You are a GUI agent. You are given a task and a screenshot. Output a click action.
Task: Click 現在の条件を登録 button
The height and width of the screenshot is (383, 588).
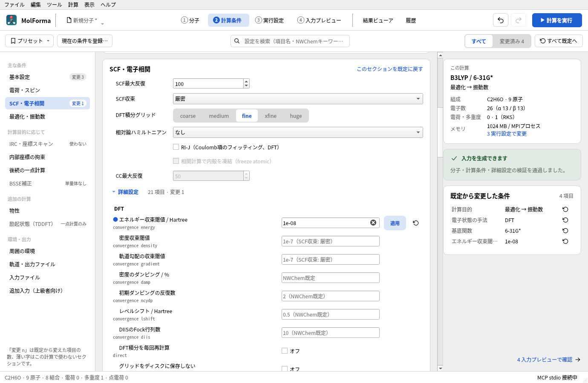pos(85,41)
